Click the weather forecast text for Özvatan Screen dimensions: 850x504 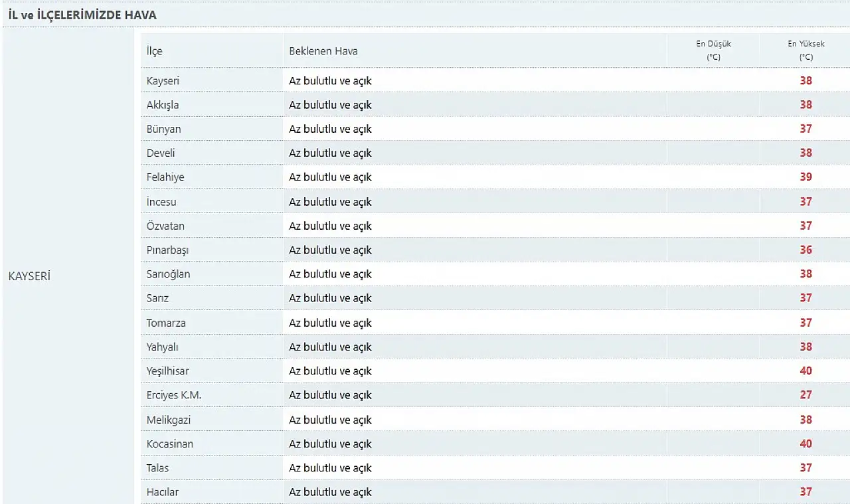pos(330,225)
